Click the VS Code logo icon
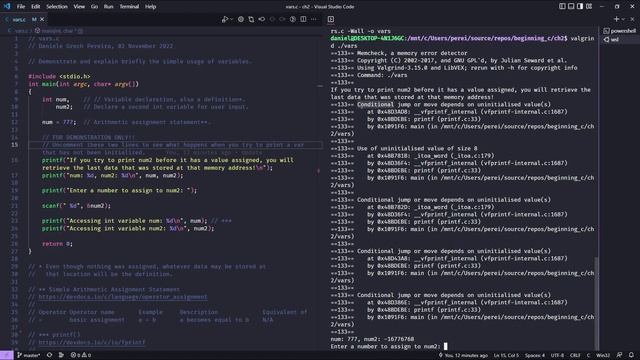 [7, 7]
